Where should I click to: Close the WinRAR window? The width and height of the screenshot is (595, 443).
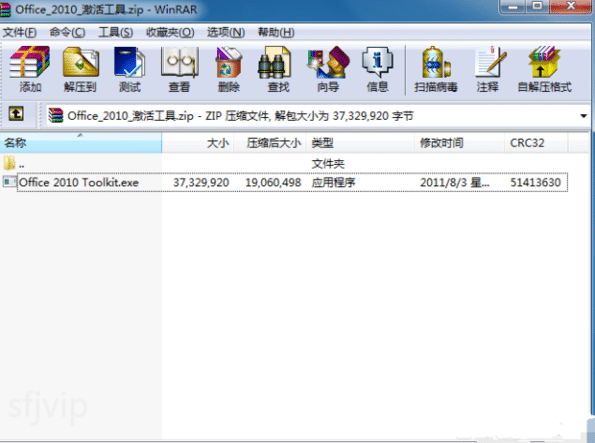click(x=571, y=7)
